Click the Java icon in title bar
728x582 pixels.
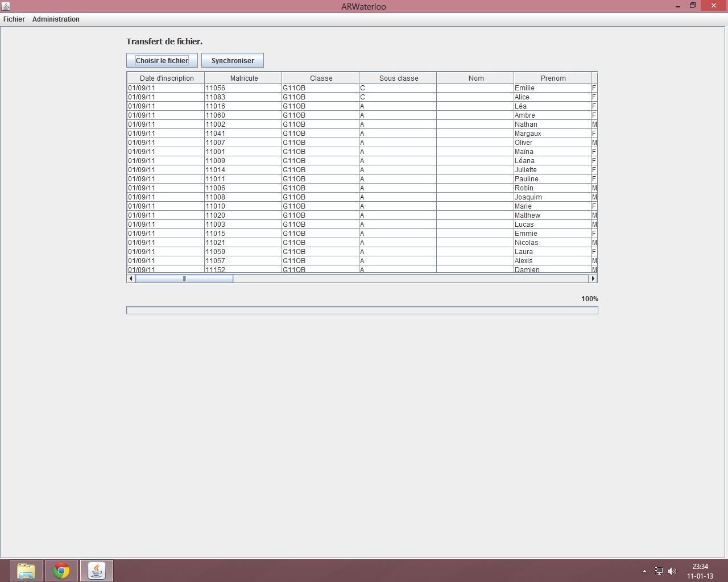(6, 6)
